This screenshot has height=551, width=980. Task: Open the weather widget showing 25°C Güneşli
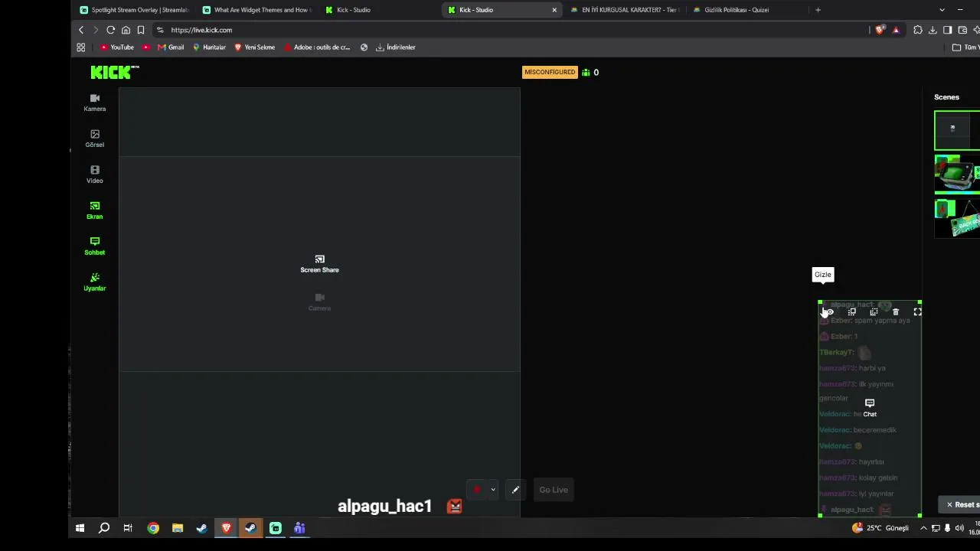tap(880, 528)
